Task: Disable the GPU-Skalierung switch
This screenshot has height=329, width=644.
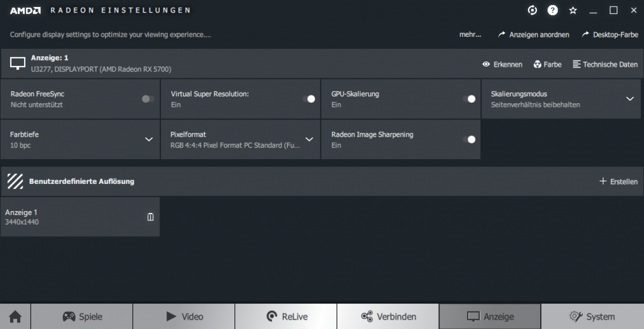Action: click(x=469, y=99)
